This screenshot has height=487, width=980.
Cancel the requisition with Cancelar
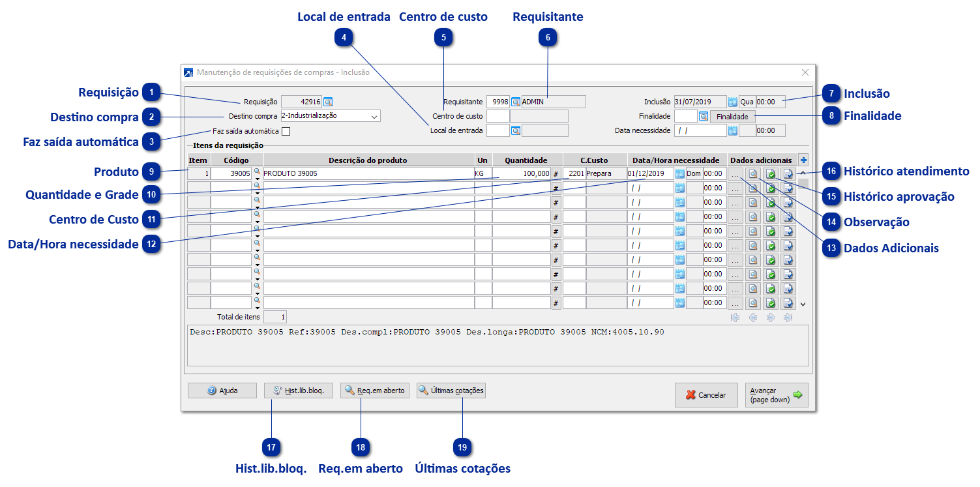[x=706, y=395]
